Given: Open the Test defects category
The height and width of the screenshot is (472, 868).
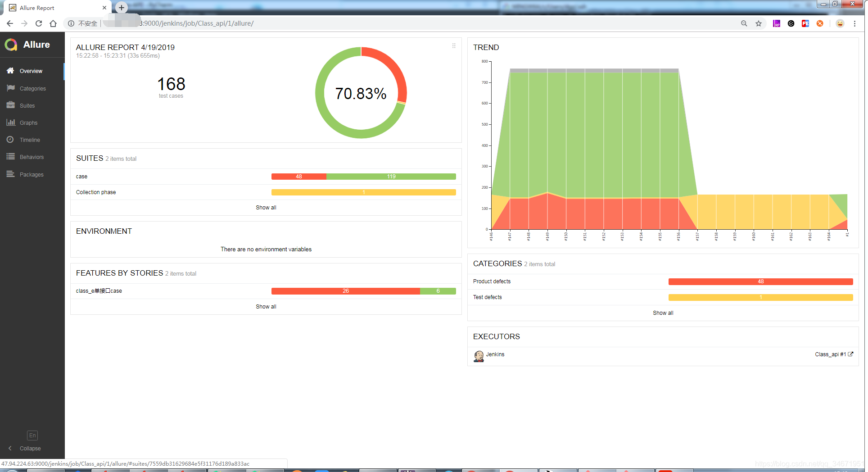Looking at the screenshot, I should [663, 297].
